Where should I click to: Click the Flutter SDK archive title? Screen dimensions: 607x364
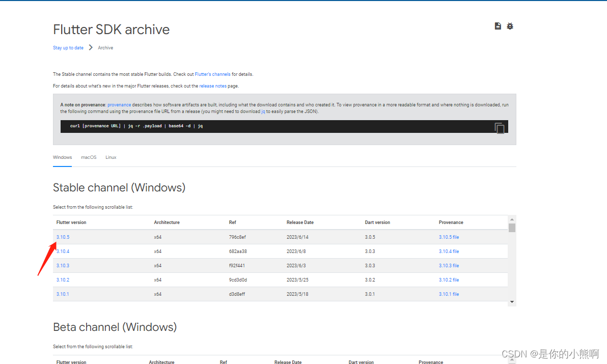point(111,30)
